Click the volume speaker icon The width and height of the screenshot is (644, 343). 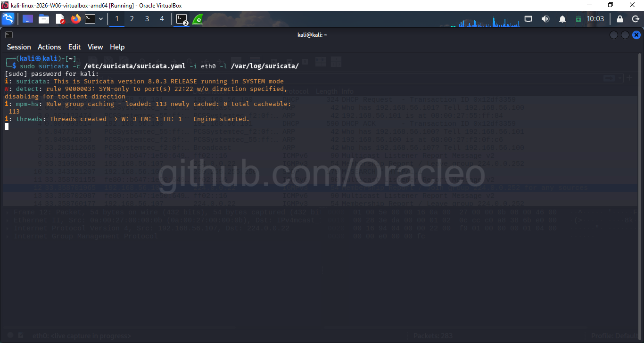point(545,19)
